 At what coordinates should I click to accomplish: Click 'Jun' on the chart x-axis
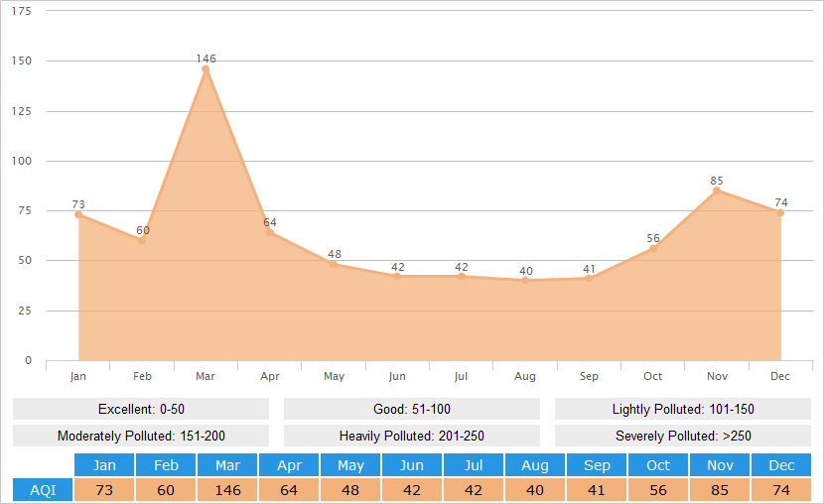point(397,376)
